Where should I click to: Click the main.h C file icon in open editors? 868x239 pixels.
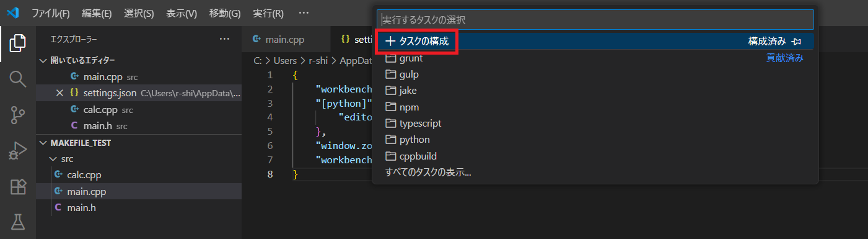click(x=74, y=126)
